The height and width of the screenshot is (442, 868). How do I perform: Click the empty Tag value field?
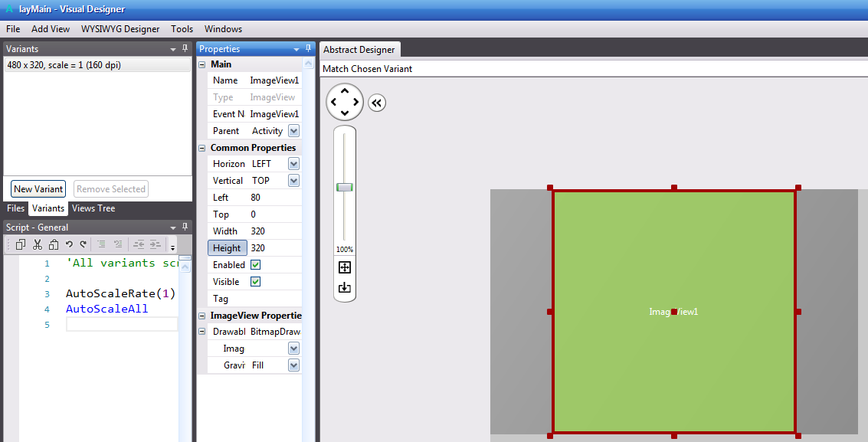(x=275, y=299)
